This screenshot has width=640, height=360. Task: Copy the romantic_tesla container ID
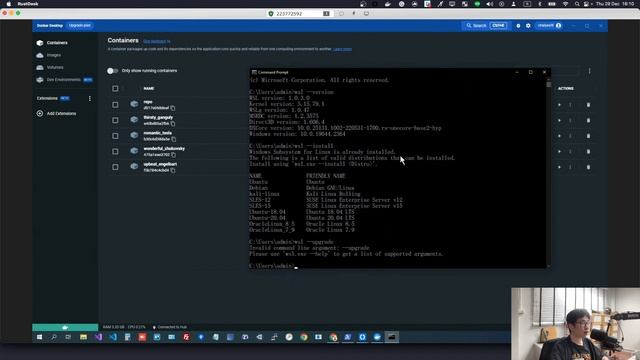pyautogui.click(x=173, y=139)
